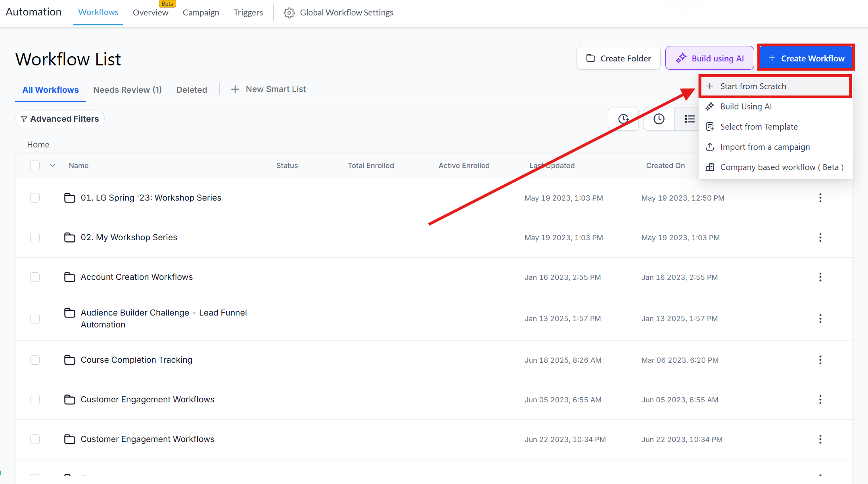The height and width of the screenshot is (484, 868).
Task: Check the select-all checkbox in table header
Action: click(x=35, y=165)
